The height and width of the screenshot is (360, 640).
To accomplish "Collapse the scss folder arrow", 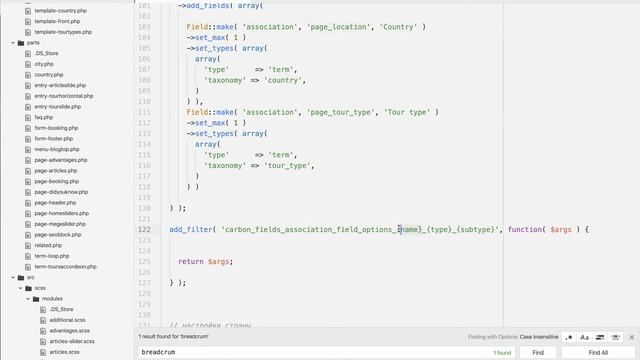I will (20, 288).
